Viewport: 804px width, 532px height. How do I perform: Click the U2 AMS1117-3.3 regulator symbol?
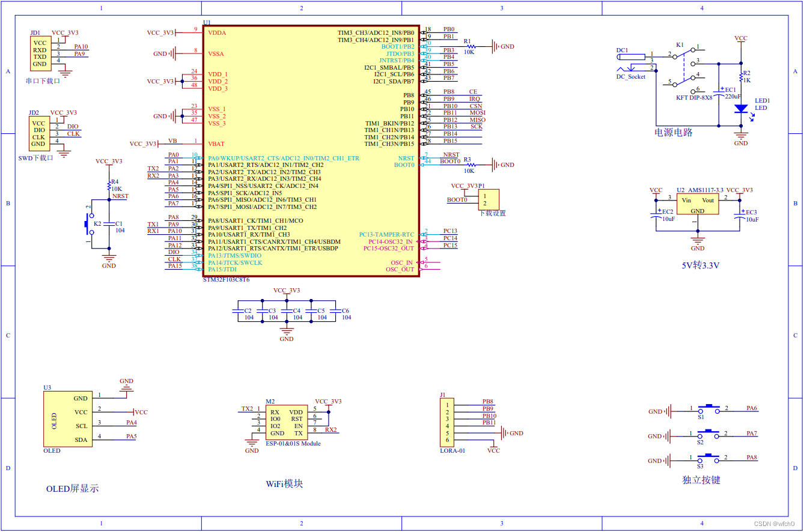coord(698,204)
